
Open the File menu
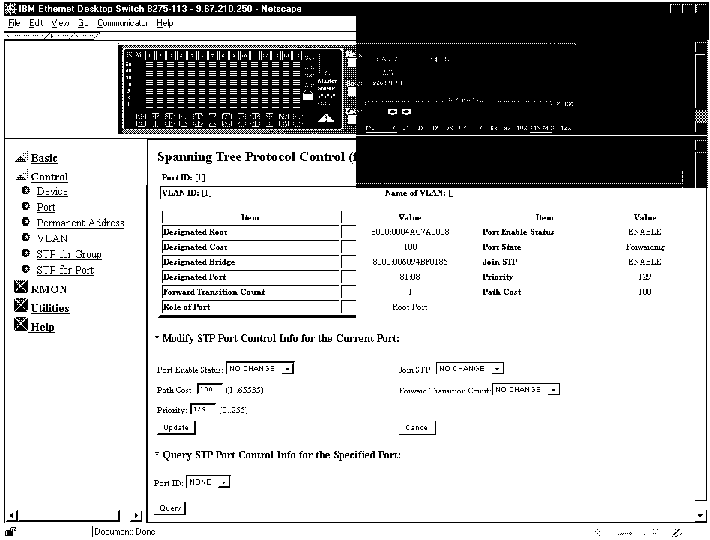14,22
